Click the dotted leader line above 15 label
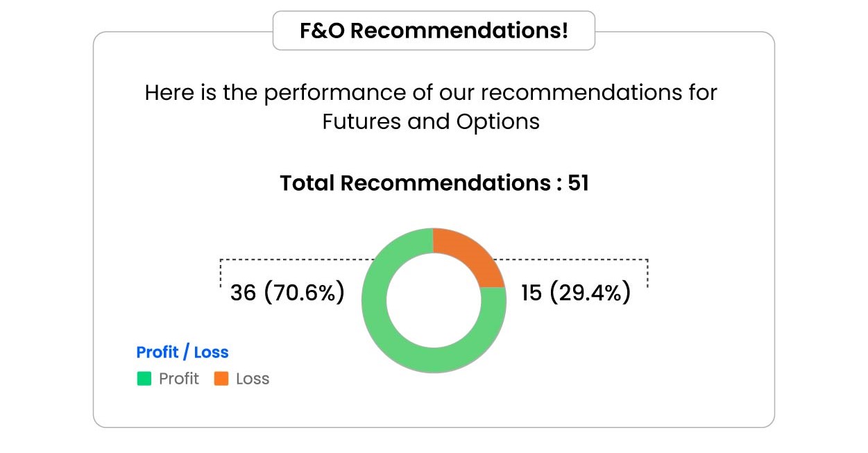The height and width of the screenshot is (453, 868). click(576, 260)
